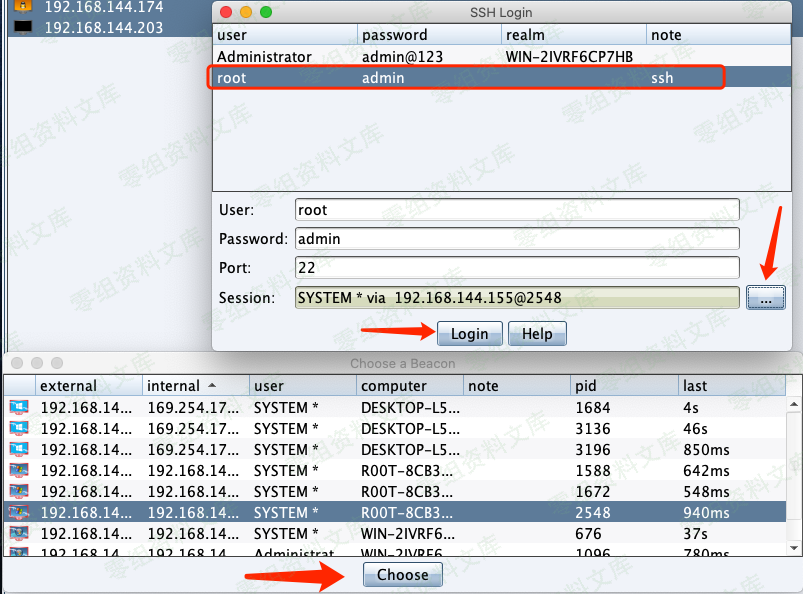This screenshot has width=803, height=594.
Task: Click the beacon list vertical scrollbar
Action: coord(795,470)
